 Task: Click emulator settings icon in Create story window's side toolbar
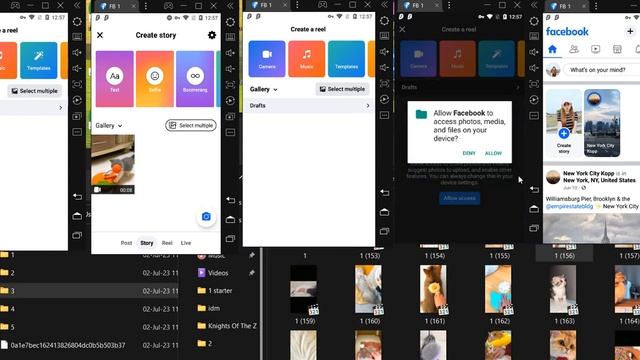tap(230, 22)
